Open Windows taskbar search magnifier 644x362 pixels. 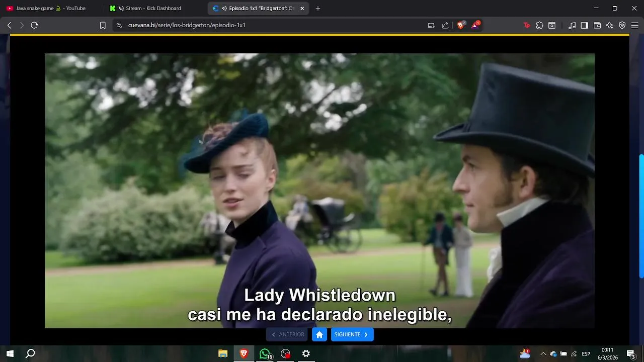coord(30,353)
